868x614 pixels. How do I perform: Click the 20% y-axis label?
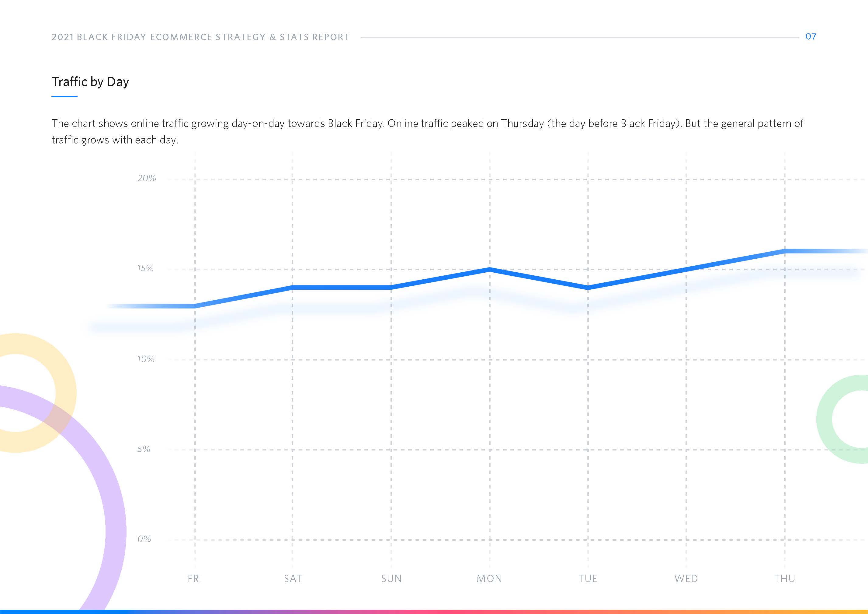coord(146,178)
